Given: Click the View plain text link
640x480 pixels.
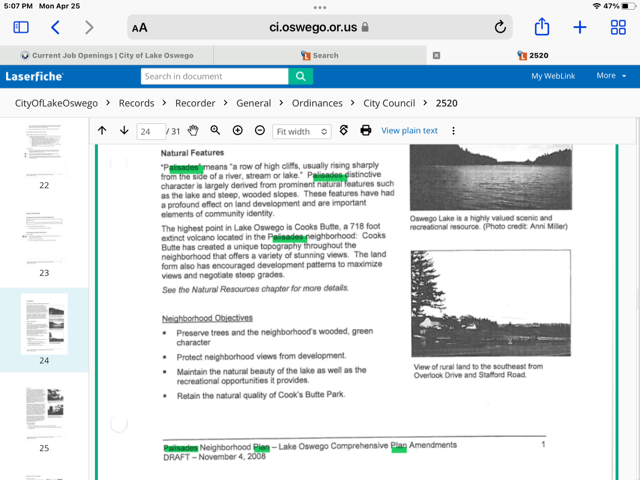Looking at the screenshot, I should 409,131.
